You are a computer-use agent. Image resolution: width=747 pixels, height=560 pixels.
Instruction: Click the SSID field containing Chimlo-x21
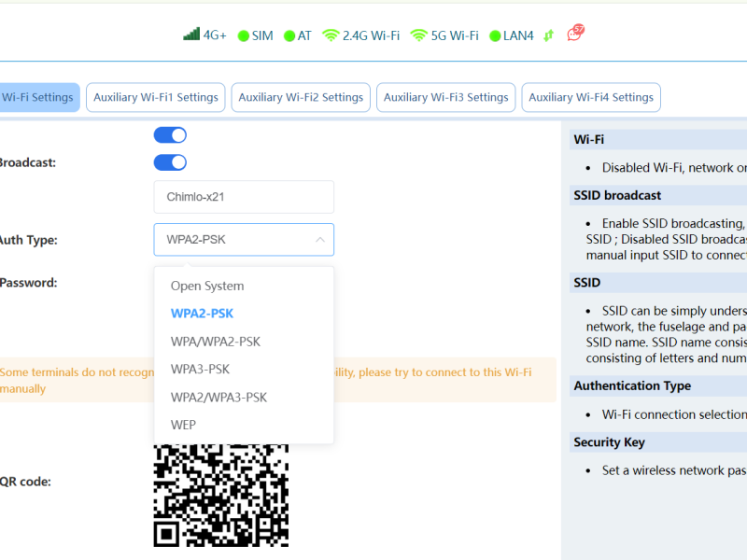[x=244, y=197]
